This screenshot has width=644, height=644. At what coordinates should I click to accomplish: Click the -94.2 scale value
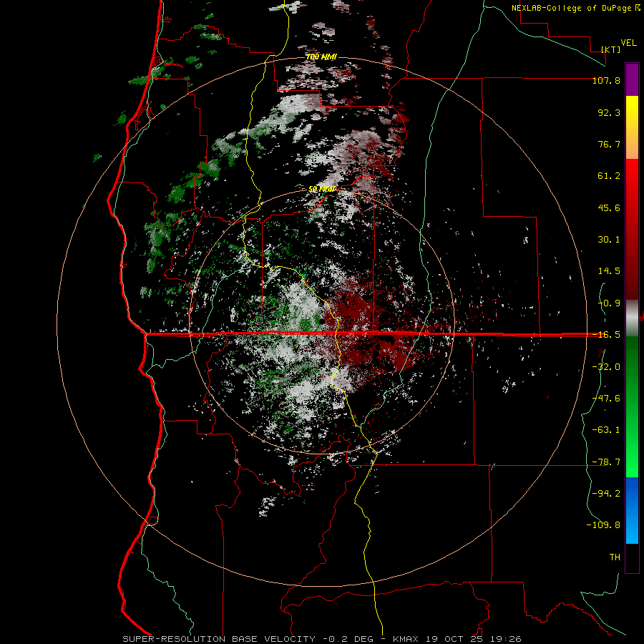[x=606, y=493]
